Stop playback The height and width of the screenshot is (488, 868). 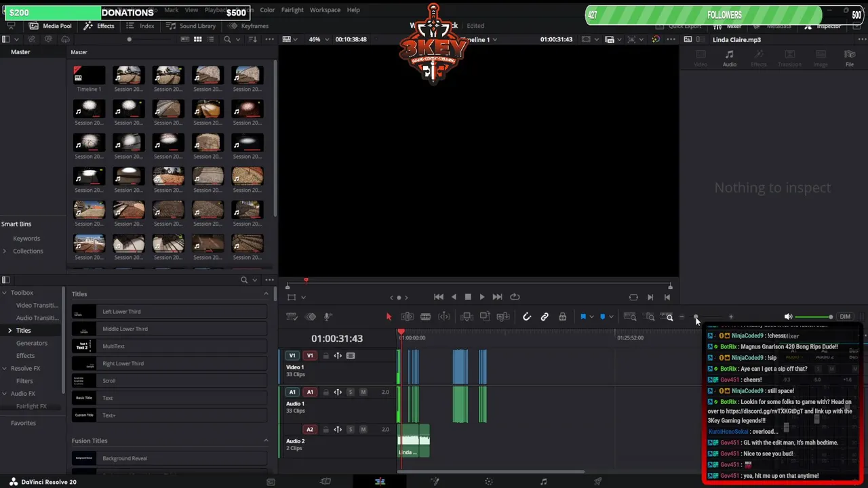468,297
